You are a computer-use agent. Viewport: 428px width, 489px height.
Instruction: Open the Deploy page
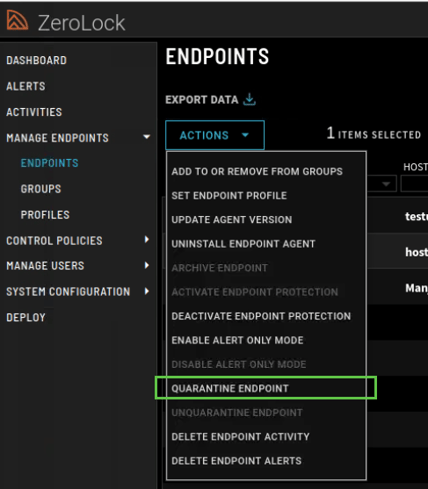pos(26,317)
